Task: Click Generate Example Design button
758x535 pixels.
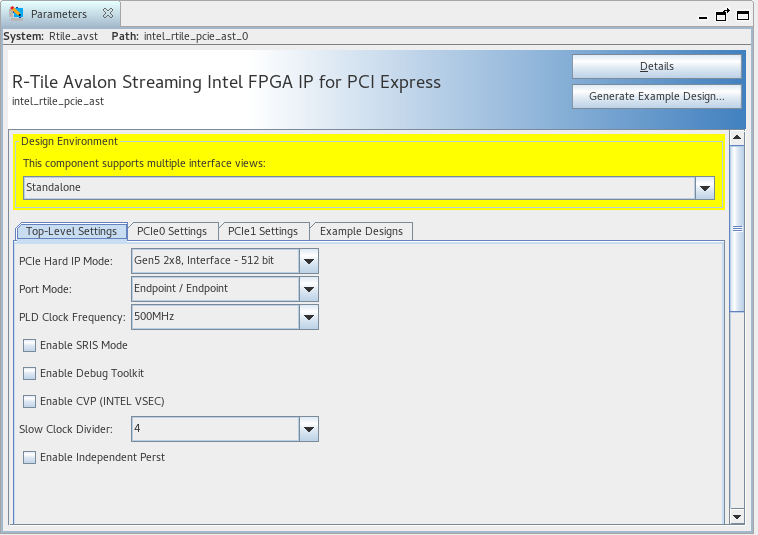Action: tap(656, 97)
